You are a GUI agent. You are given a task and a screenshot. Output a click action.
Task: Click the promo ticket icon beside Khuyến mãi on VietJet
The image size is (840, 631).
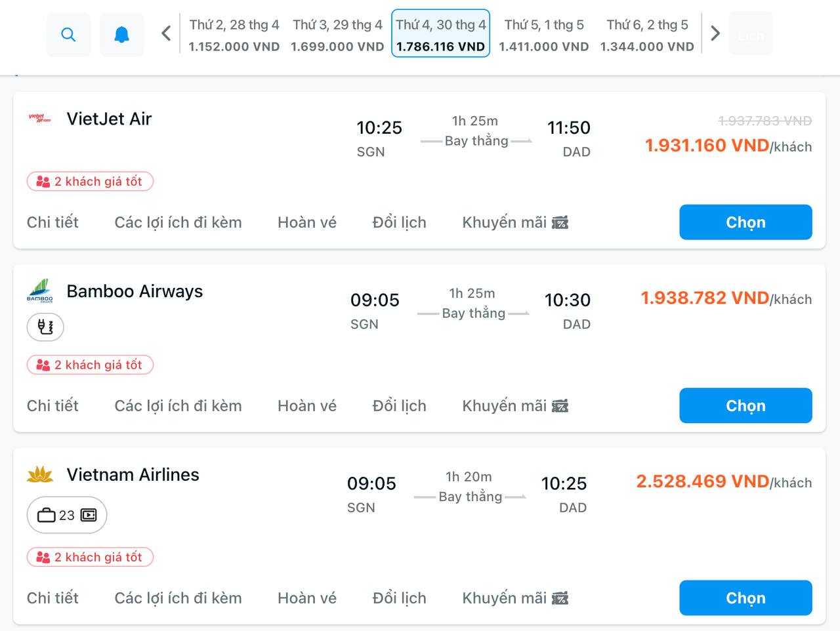pos(560,222)
